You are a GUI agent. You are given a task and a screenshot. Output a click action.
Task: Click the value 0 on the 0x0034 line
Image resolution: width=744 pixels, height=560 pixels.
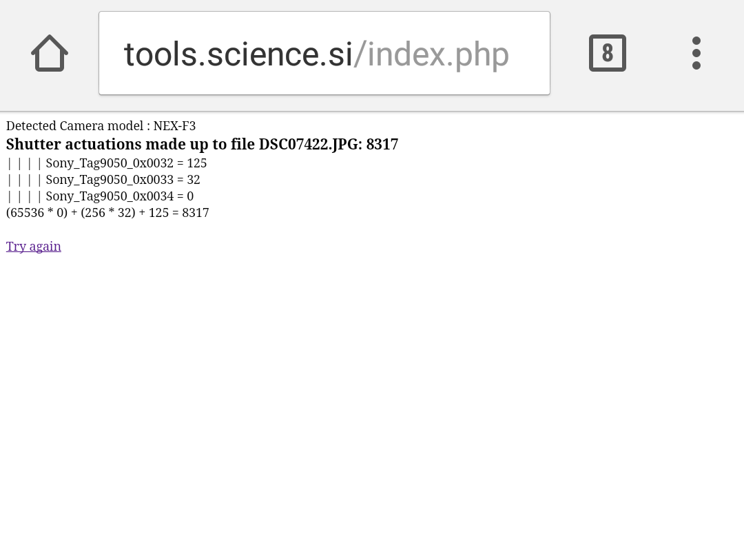click(190, 196)
